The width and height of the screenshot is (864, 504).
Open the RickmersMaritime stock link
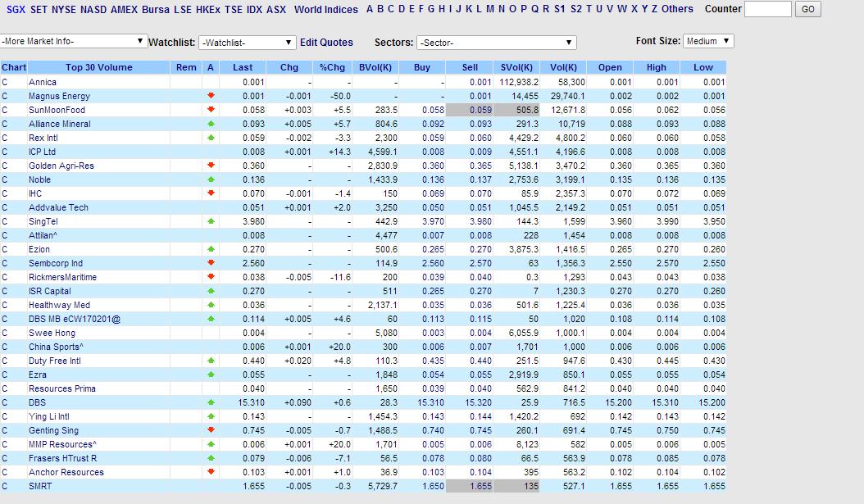pos(62,277)
